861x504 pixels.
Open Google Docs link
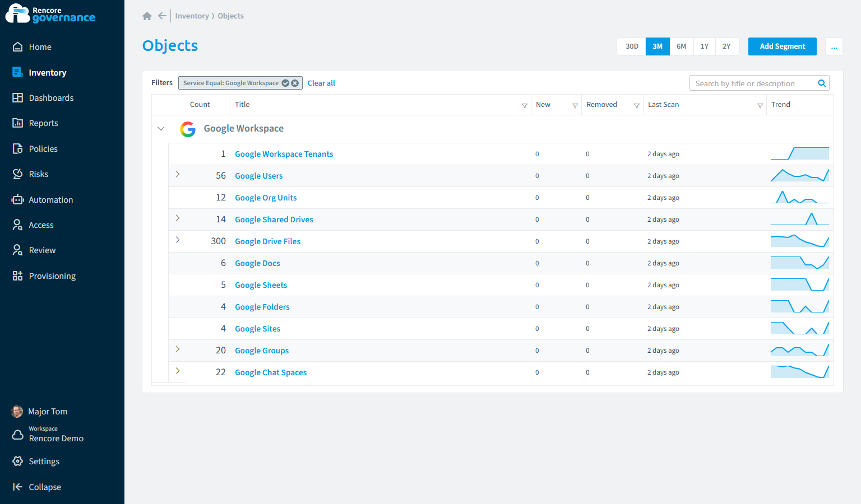[x=257, y=263]
